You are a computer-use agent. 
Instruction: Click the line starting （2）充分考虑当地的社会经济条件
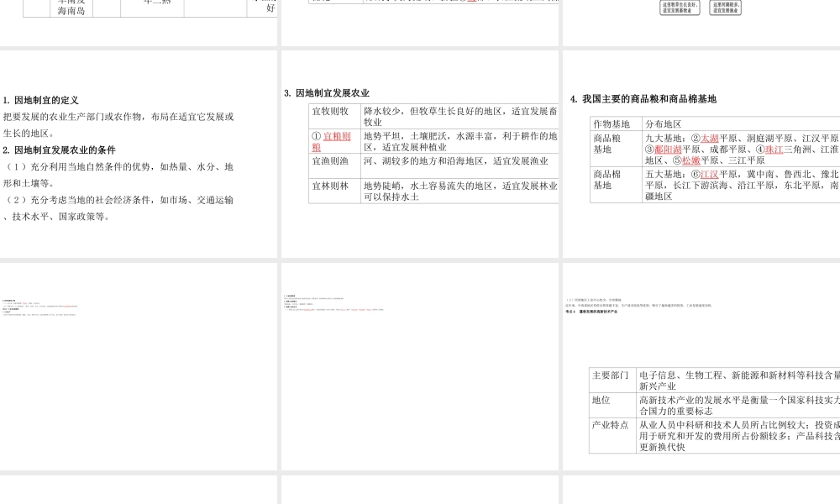pos(118,207)
